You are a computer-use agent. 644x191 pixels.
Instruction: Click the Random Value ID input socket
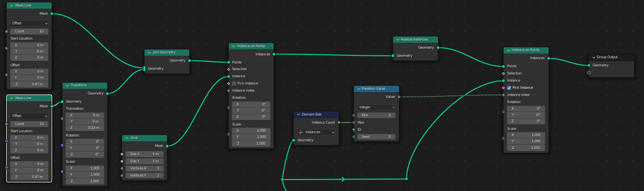354,129
